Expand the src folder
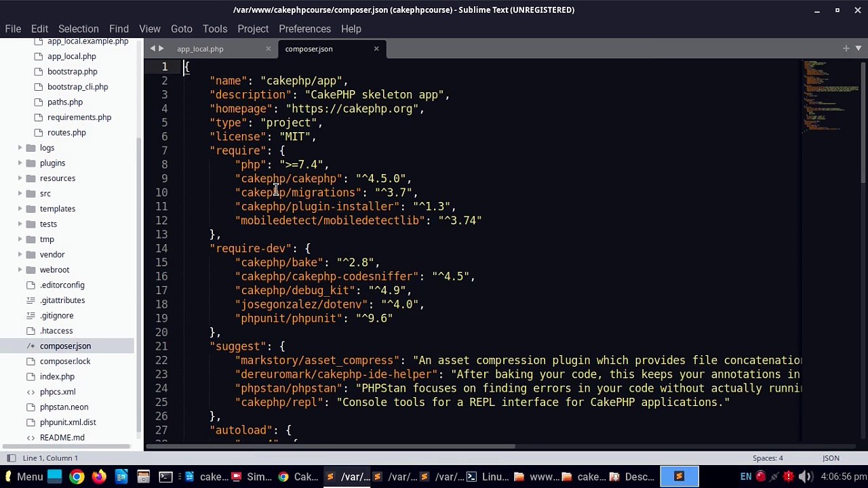The width and height of the screenshot is (868, 488). tap(20, 193)
